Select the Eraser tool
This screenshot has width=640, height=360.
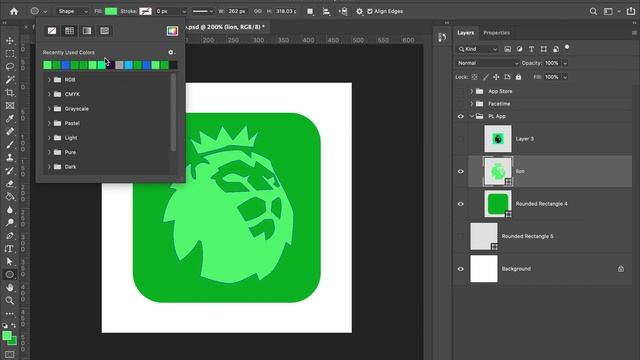[x=10, y=184]
